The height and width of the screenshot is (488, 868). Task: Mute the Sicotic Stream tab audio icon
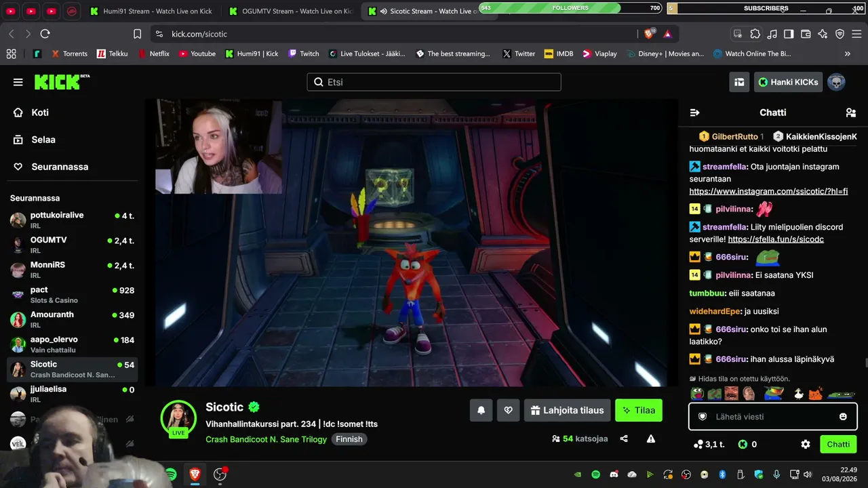(x=384, y=11)
